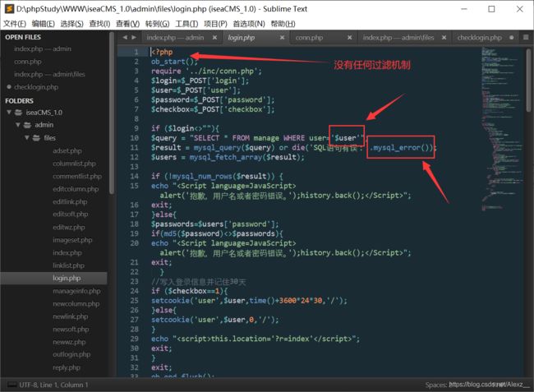Click unsaved dot on checklogin.php tab
534x392 pixels.
pyautogui.click(x=512, y=38)
